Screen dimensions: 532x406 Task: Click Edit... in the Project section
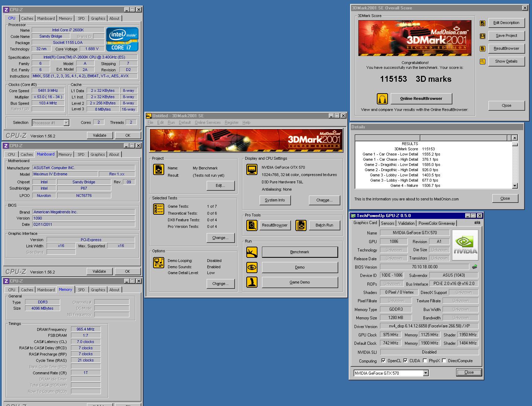pos(220,186)
